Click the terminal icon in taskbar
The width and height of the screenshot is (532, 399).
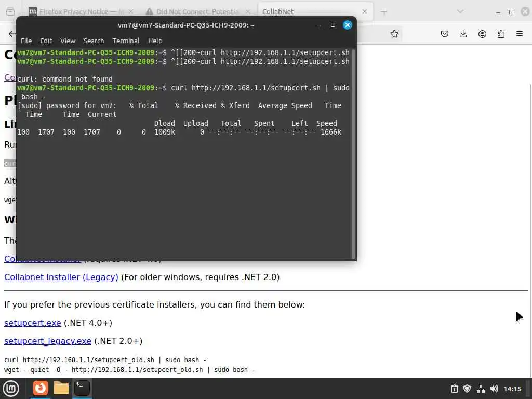[x=82, y=388]
